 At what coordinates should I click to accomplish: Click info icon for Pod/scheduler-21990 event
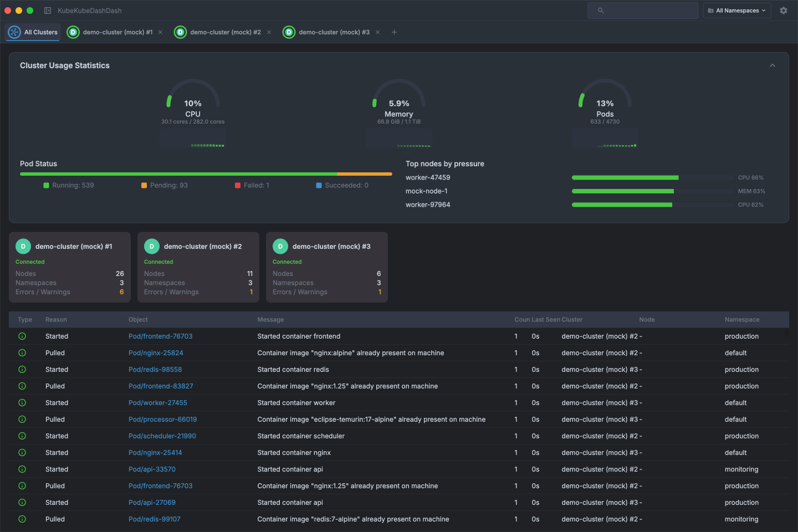(22, 436)
